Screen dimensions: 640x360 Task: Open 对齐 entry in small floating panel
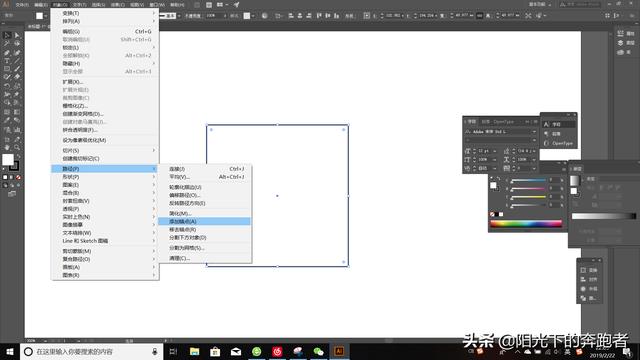point(589,279)
